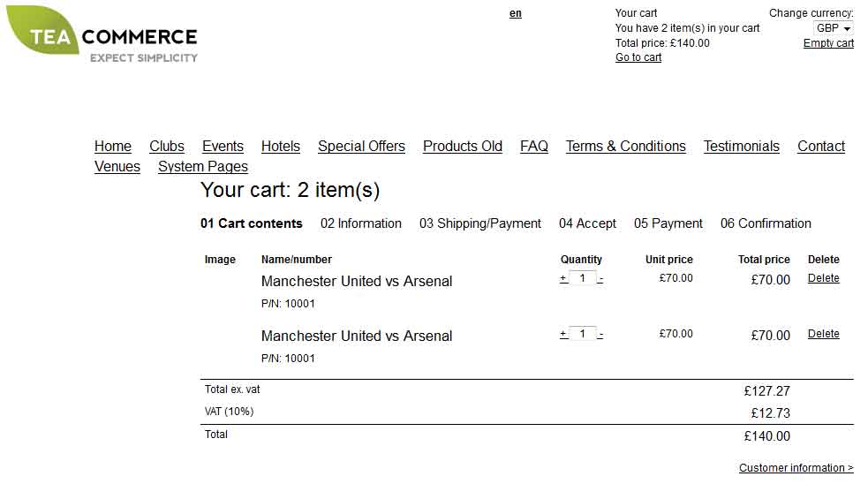Decrease quantity of first Manchester United item
The image size is (868, 484).
600,278
